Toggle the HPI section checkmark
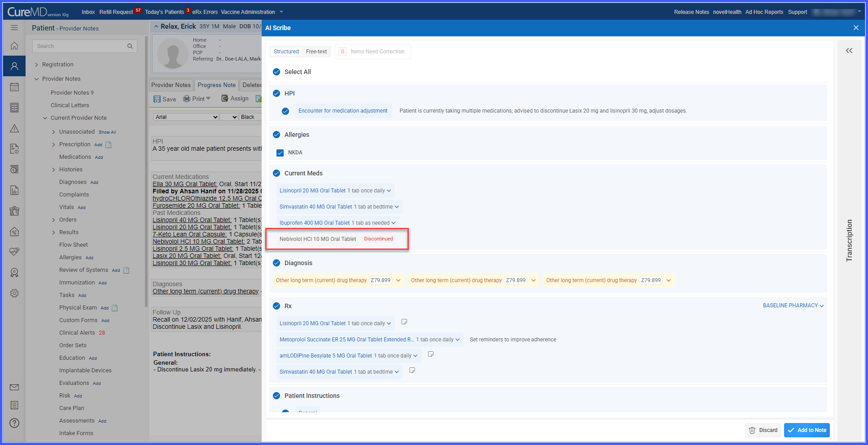The height and width of the screenshot is (445, 868). [276, 93]
